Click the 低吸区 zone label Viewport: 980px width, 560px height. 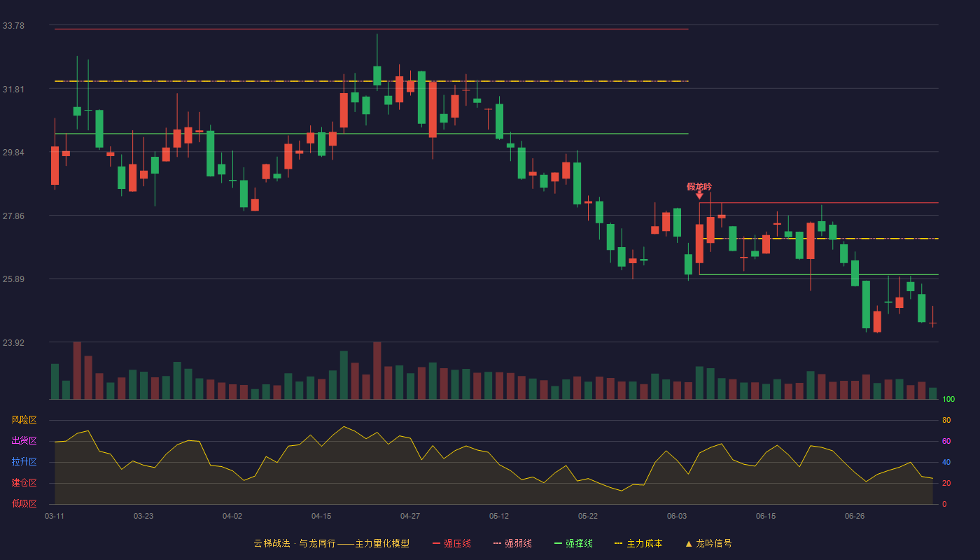(x=24, y=504)
